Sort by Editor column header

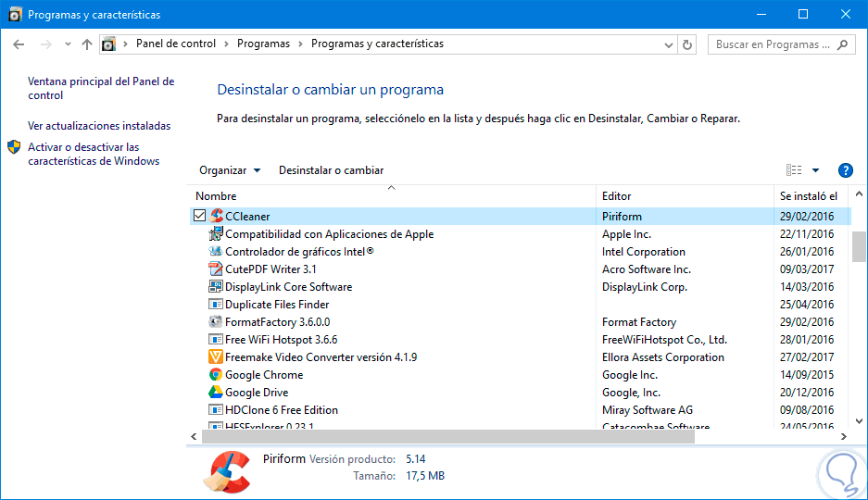[617, 195]
